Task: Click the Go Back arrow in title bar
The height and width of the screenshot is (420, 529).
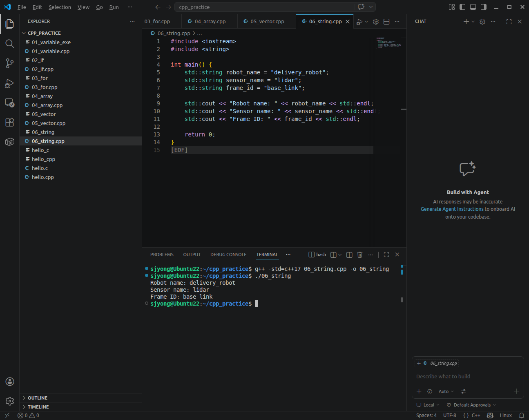Action: pyautogui.click(x=158, y=7)
